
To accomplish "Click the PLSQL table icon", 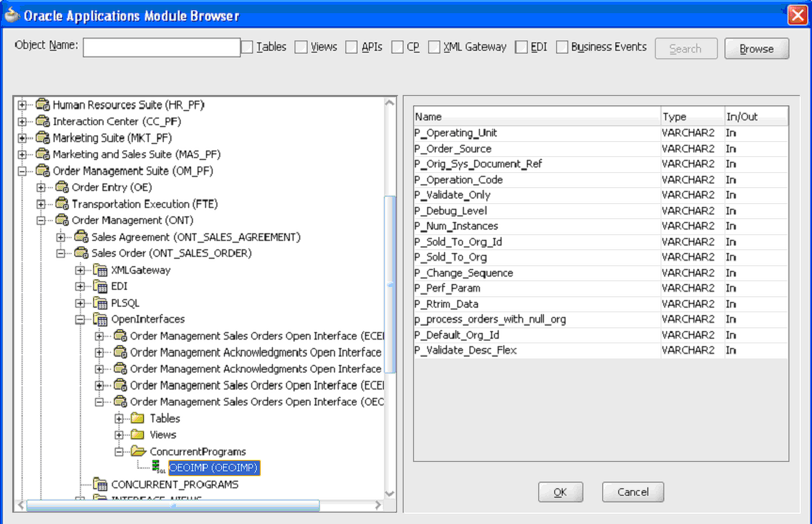I will point(100,303).
